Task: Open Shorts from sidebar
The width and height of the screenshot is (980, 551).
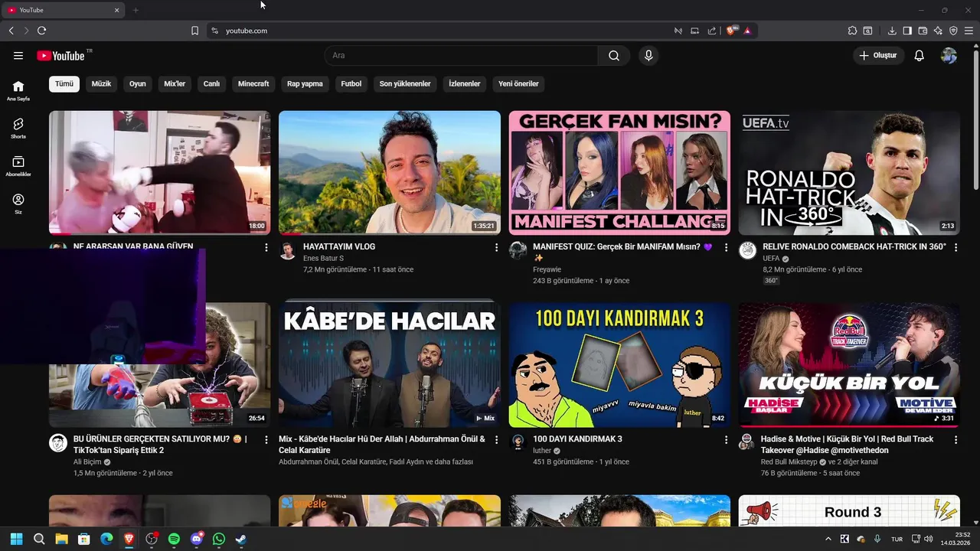Action: coord(18,128)
